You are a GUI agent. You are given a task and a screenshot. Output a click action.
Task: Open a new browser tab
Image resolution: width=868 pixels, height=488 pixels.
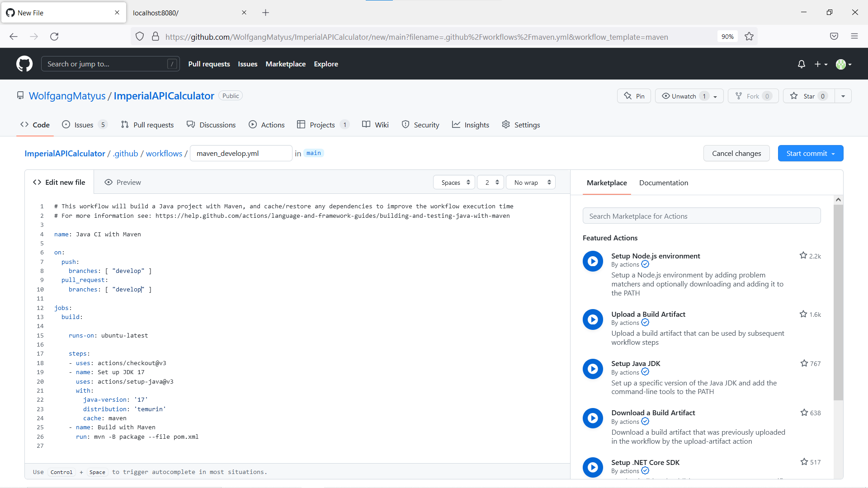coord(266,13)
